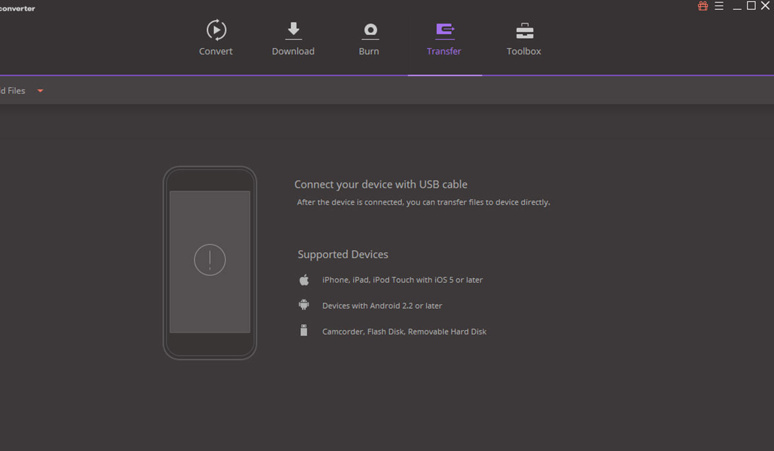
Task: Maximize the converter window
Action: 751,6
